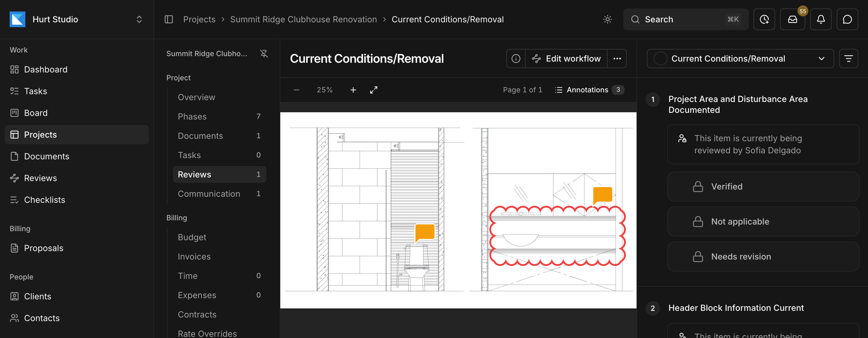Image resolution: width=868 pixels, height=338 pixels.
Task: Click Projects breadcrumb link
Action: click(x=199, y=19)
